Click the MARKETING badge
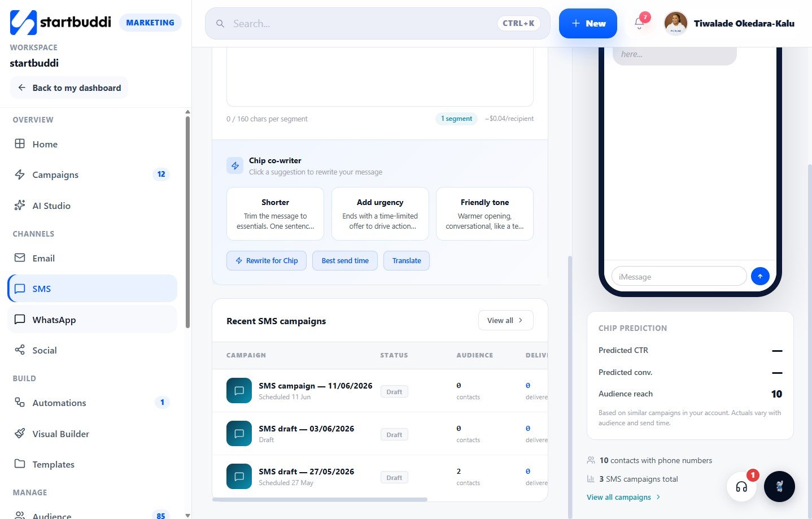 [150, 23]
